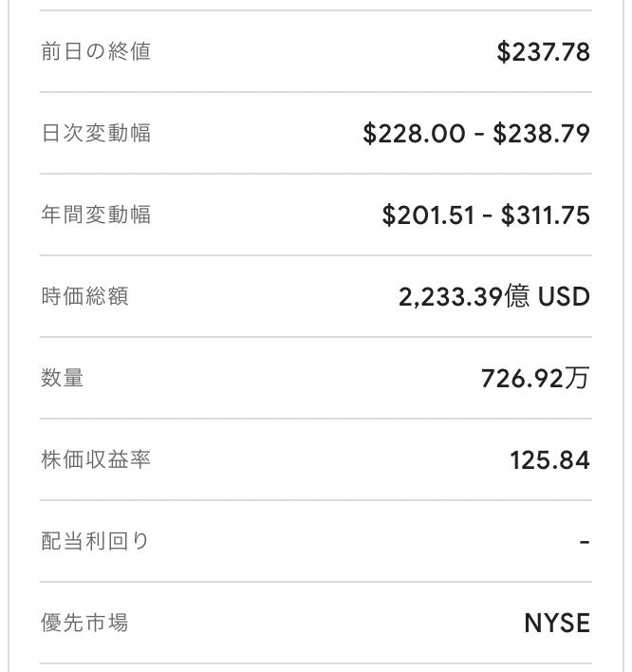This screenshot has height=672, width=632.
Task: Select the NYSE exchange value
Action: pyautogui.click(x=557, y=623)
